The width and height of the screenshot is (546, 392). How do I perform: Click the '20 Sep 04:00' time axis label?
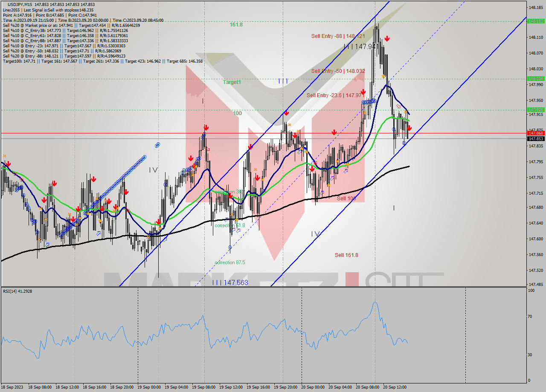click(x=341, y=387)
